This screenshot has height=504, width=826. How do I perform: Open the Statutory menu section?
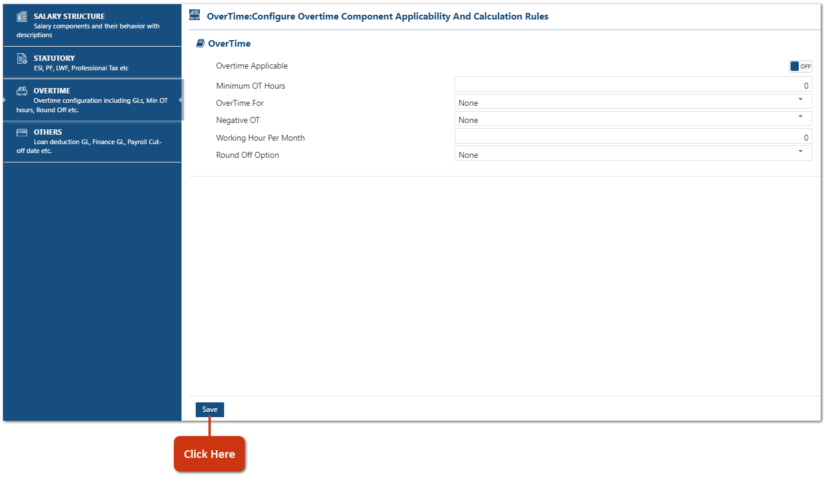[92, 63]
